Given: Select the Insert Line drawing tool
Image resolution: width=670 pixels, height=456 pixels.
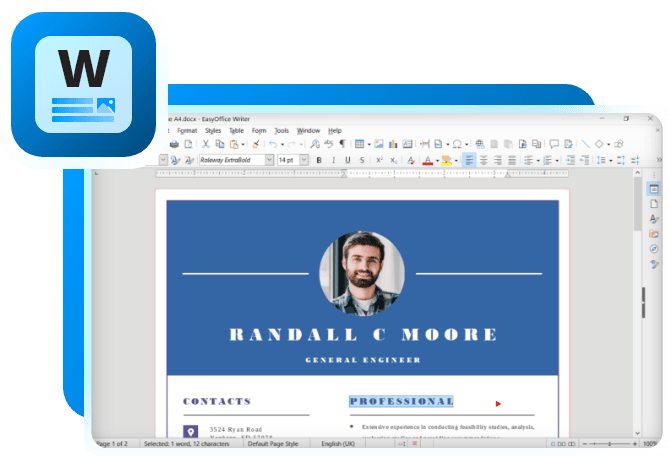Looking at the screenshot, I should click(x=586, y=145).
